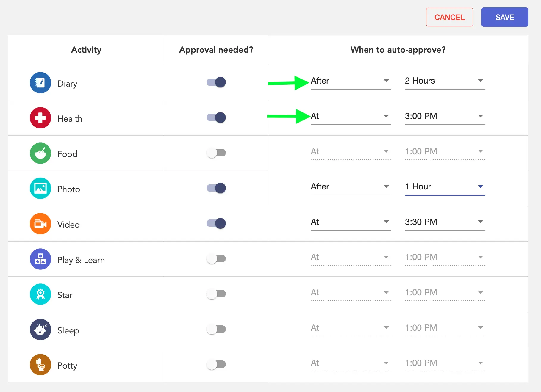Image resolution: width=541 pixels, height=392 pixels.
Task: Enable Sleep approval switch
Action: pyautogui.click(x=216, y=329)
